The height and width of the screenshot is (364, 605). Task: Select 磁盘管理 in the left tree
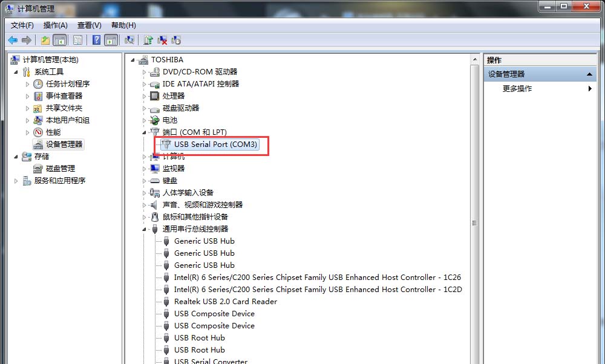pyautogui.click(x=60, y=169)
